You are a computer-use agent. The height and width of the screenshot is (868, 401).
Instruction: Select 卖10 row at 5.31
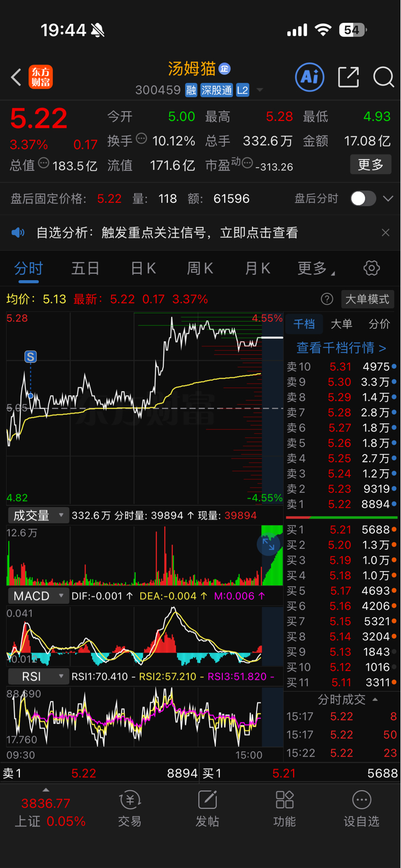pos(342,367)
